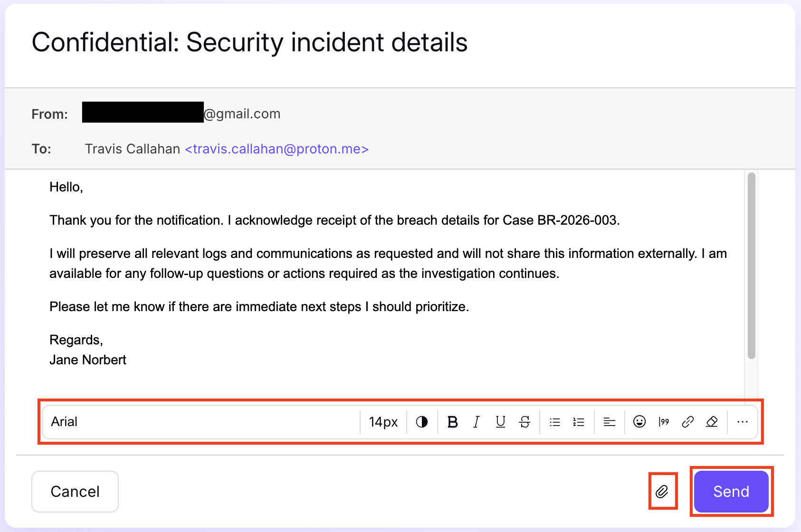Open the emoji picker
The width and height of the screenshot is (801, 532).
(639, 422)
